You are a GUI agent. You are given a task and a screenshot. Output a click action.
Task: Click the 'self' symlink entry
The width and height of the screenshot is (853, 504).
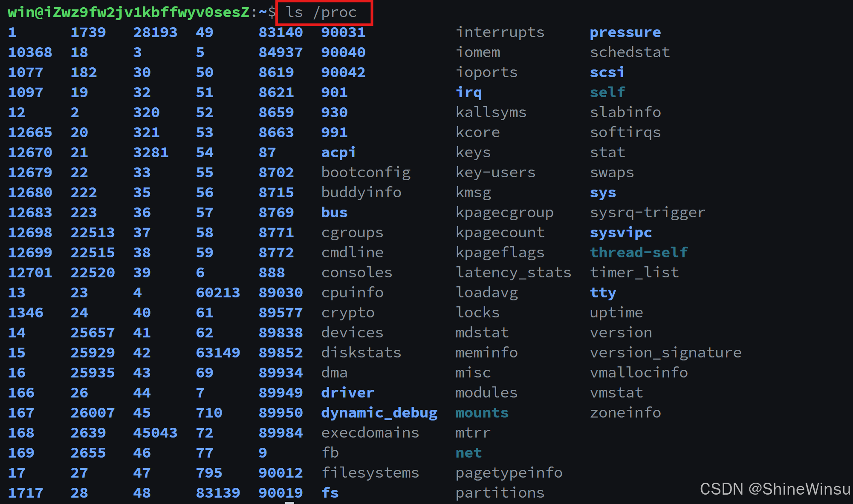(x=607, y=92)
